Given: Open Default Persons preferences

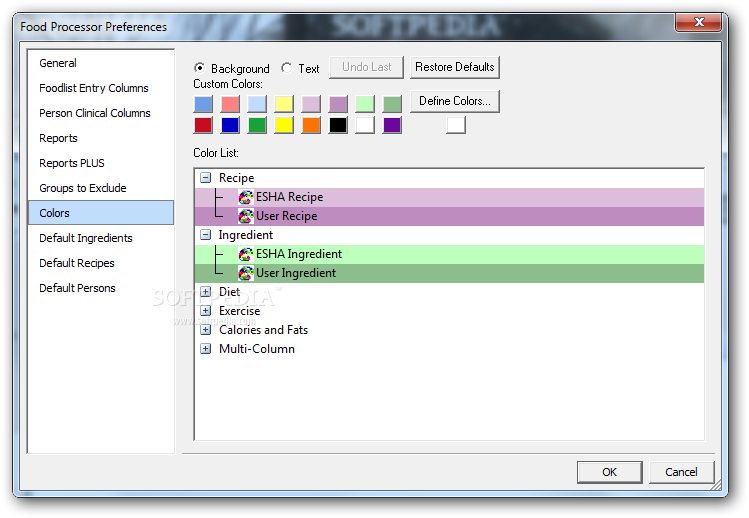Looking at the screenshot, I should 101,288.
